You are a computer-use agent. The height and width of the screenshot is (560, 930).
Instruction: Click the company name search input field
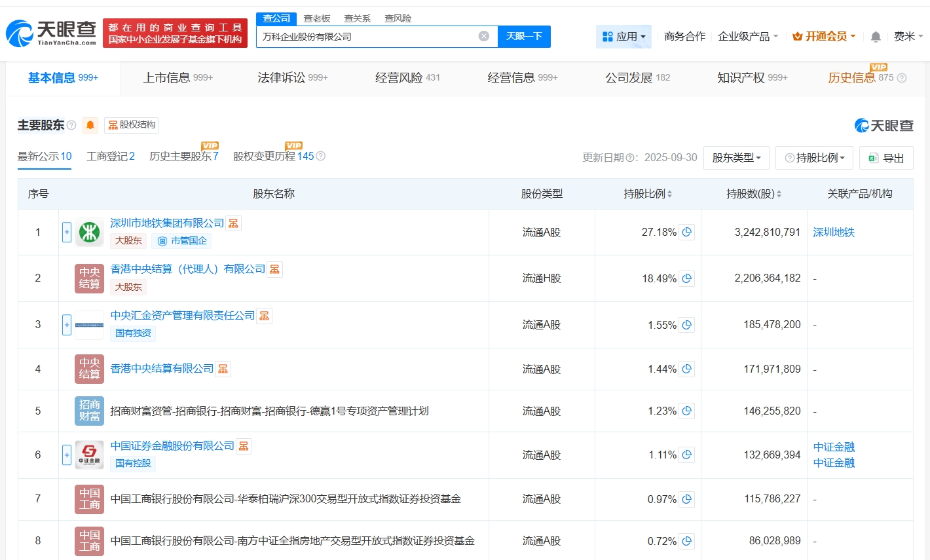click(x=367, y=36)
